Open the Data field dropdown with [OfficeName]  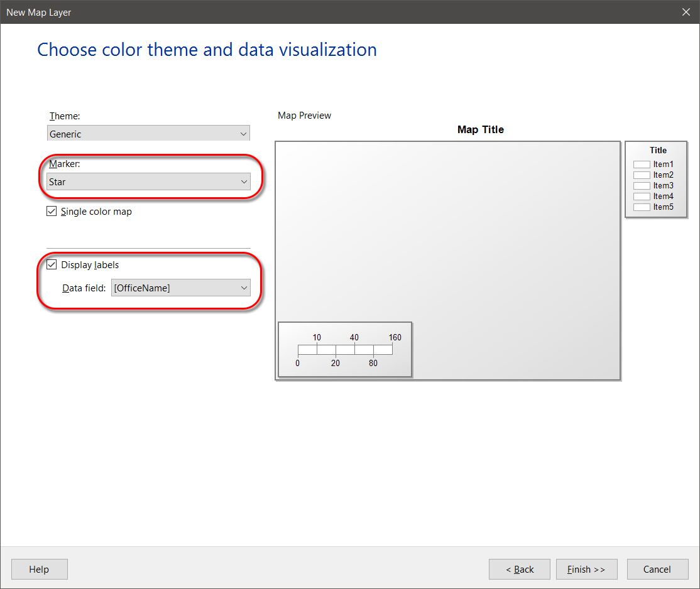pyautogui.click(x=180, y=288)
